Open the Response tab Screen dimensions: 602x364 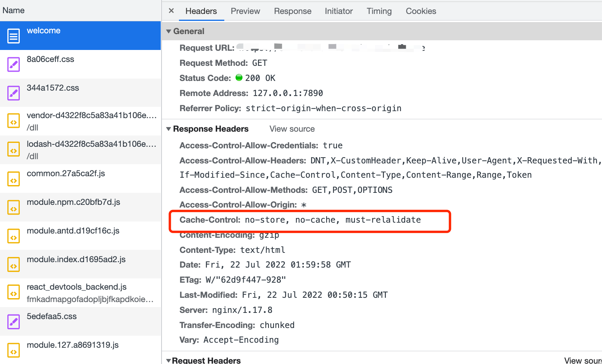tap(292, 11)
